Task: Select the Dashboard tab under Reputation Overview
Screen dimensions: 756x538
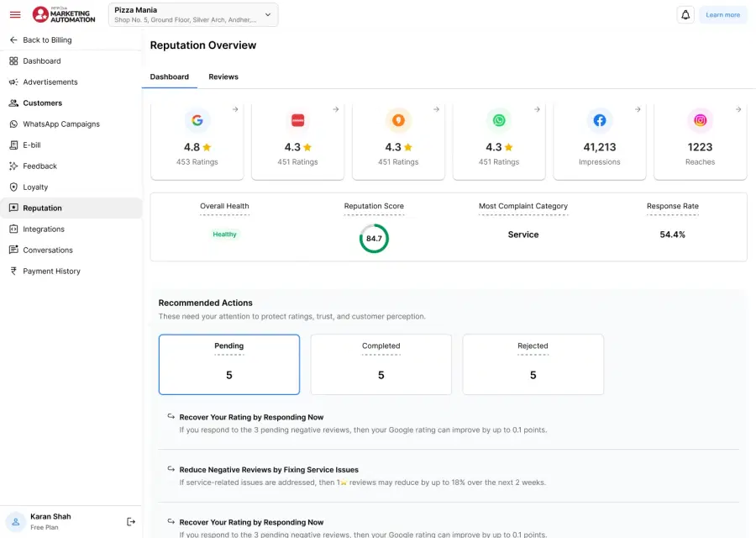Action: pos(169,76)
